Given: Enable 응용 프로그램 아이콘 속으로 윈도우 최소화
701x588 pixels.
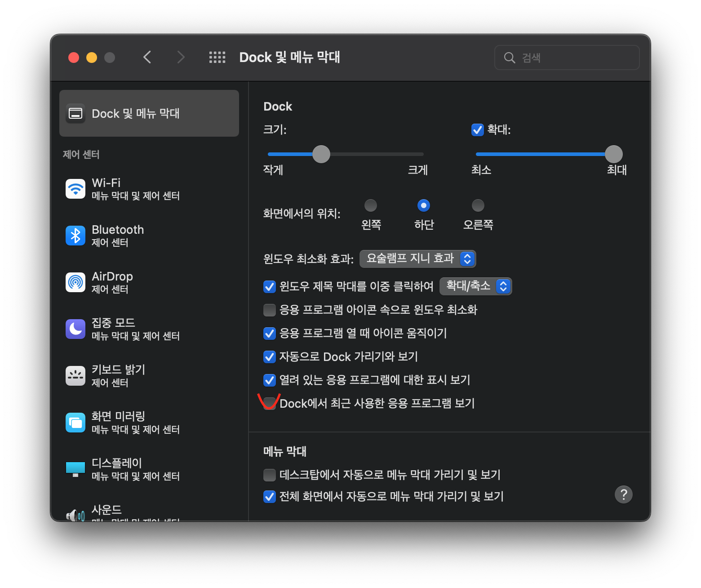Looking at the screenshot, I should [270, 310].
